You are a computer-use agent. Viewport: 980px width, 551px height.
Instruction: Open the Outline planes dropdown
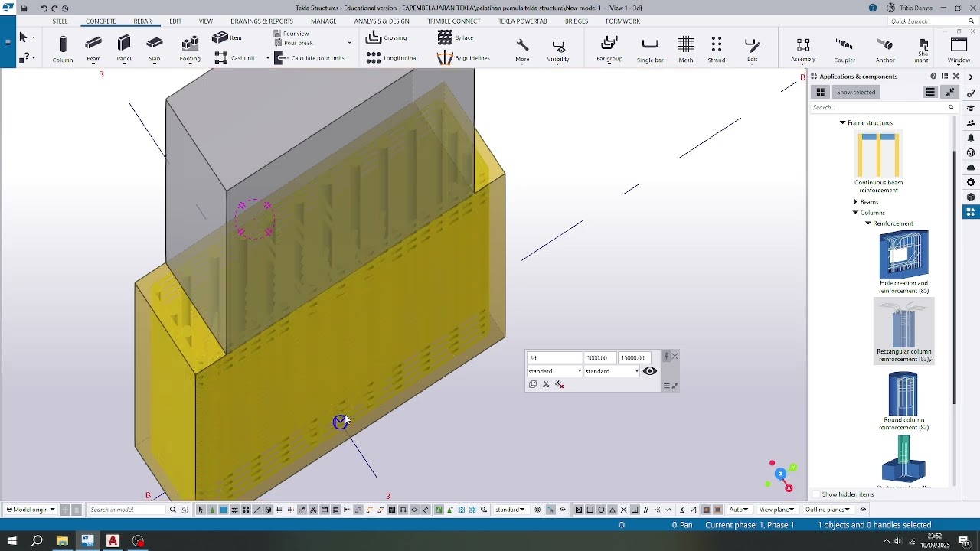point(827,510)
